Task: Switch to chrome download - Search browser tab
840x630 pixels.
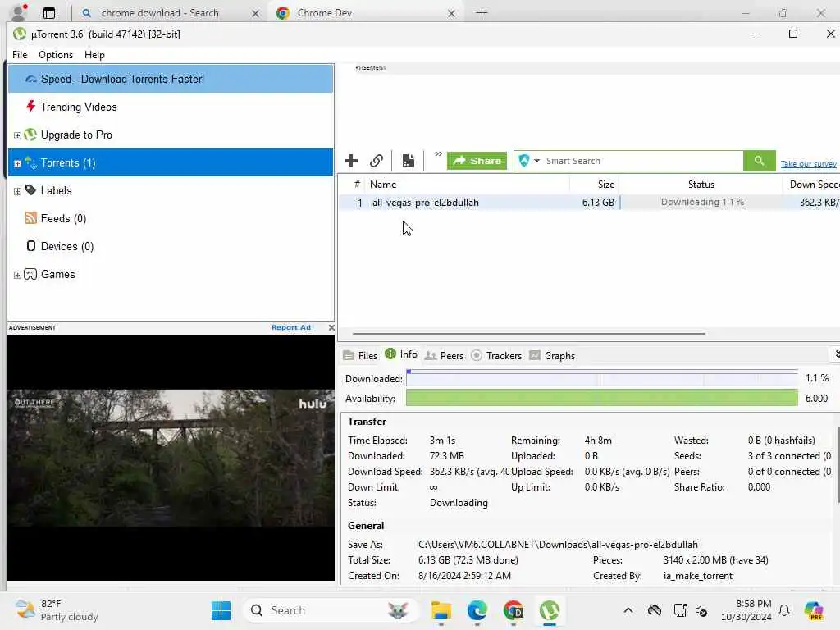Action: coord(160,13)
